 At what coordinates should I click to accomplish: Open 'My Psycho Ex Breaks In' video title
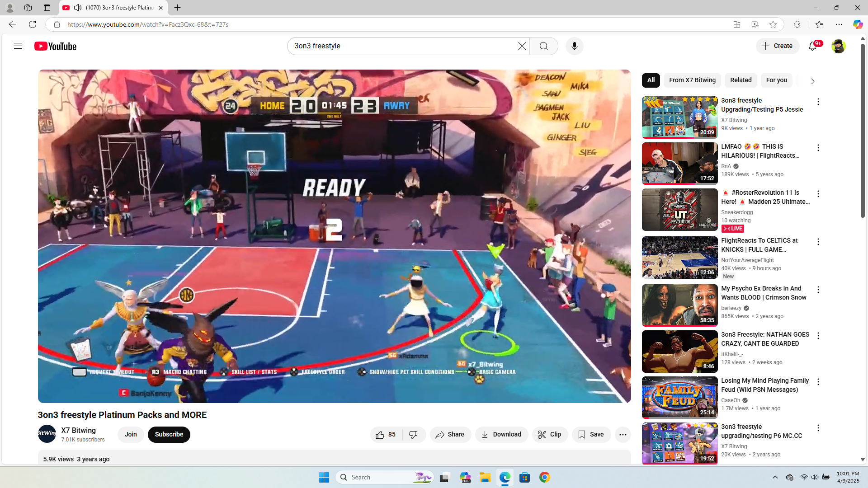click(x=764, y=293)
